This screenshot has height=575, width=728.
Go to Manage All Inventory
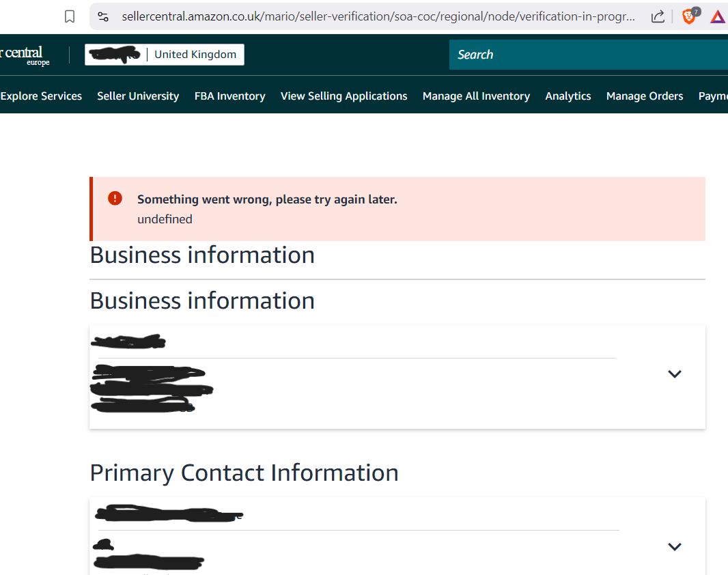click(x=476, y=96)
